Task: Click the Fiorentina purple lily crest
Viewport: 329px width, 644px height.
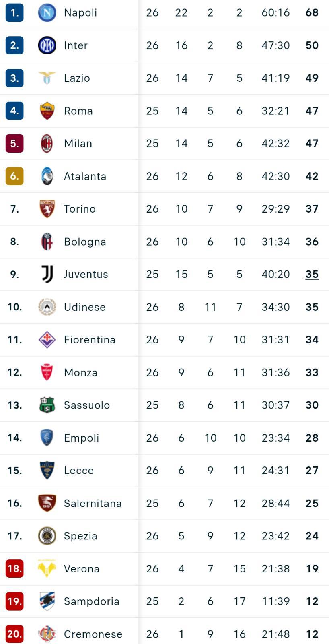Action: [x=47, y=340]
